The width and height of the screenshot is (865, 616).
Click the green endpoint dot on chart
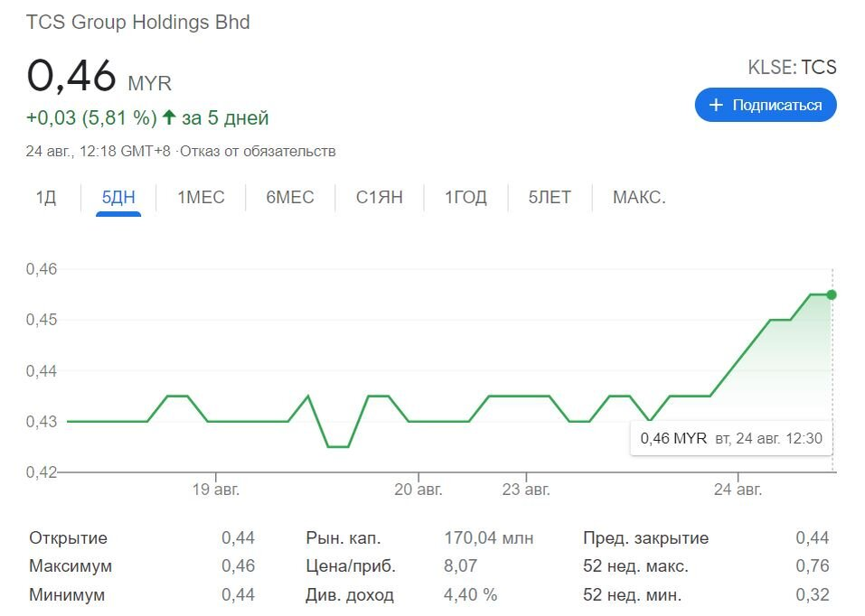click(832, 295)
